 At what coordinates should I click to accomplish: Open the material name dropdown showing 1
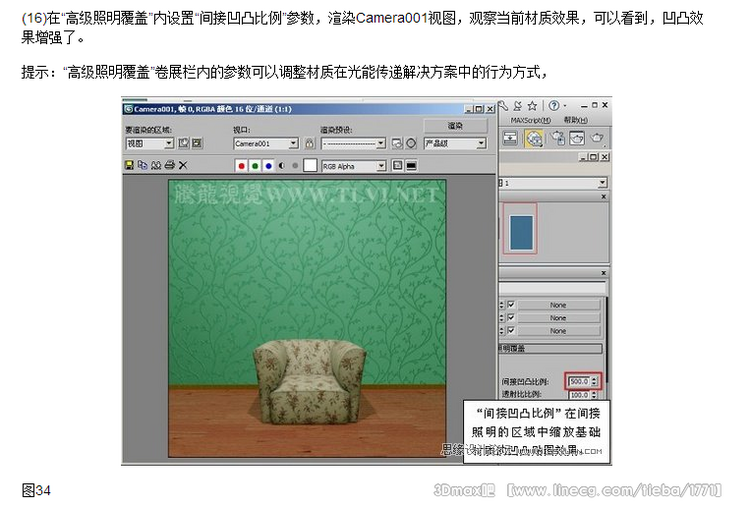pos(553,183)
